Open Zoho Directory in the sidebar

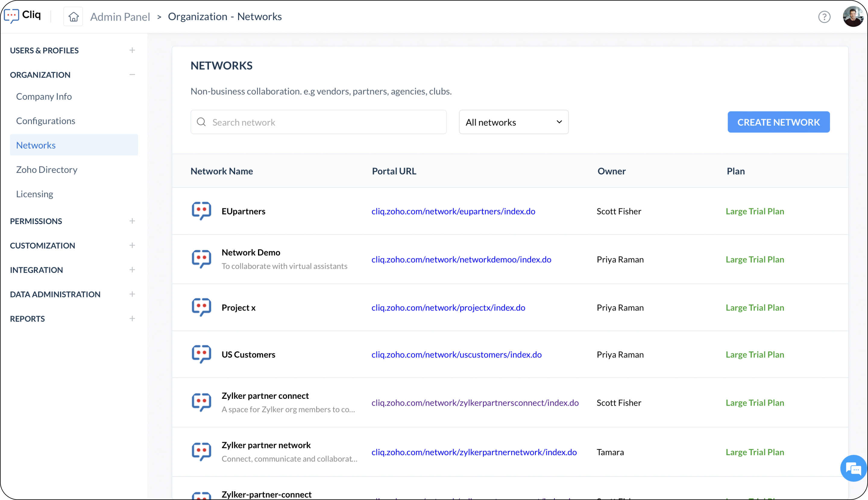click(x=47, y=170)
